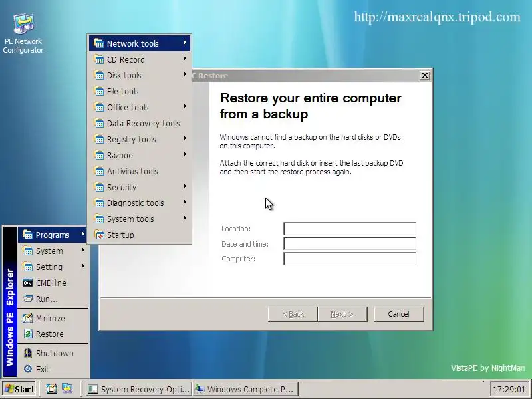Image resolution: width=532 pixels, height=399 pixels.
Task: Click the Data Recovery tools folder icon
Action: pyautogui.click(x=98, y=123)
